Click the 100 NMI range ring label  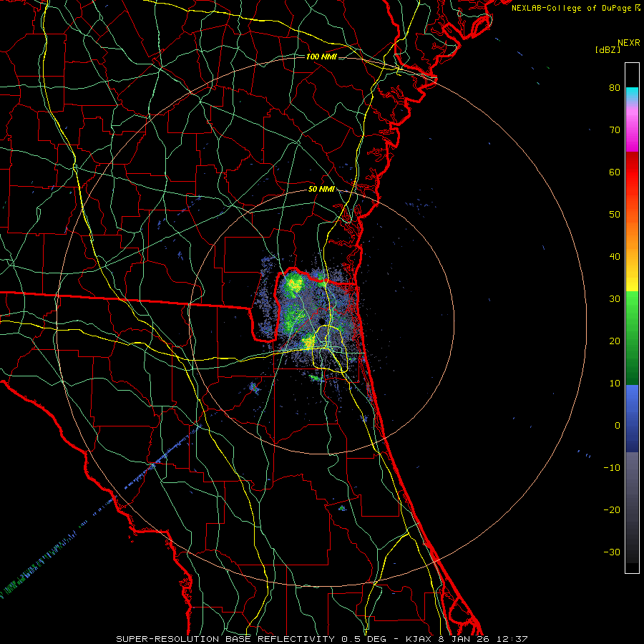click(x=321, y=57)
